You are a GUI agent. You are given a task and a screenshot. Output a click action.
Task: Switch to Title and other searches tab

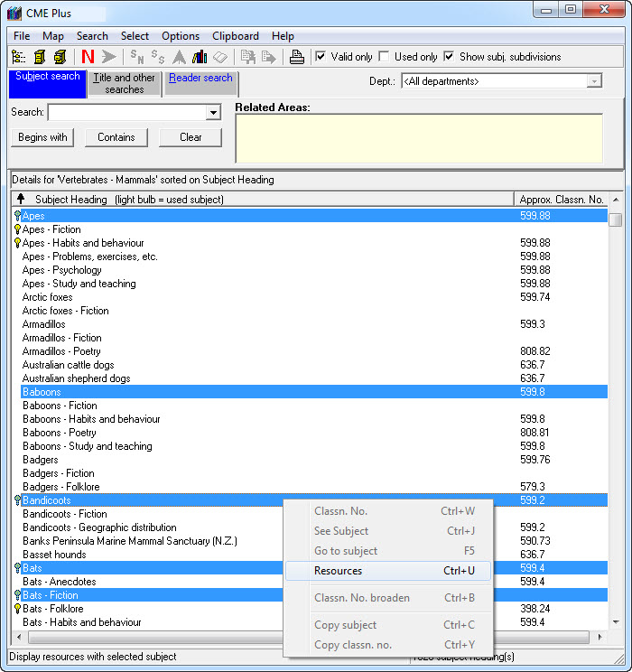click(125, 83)
